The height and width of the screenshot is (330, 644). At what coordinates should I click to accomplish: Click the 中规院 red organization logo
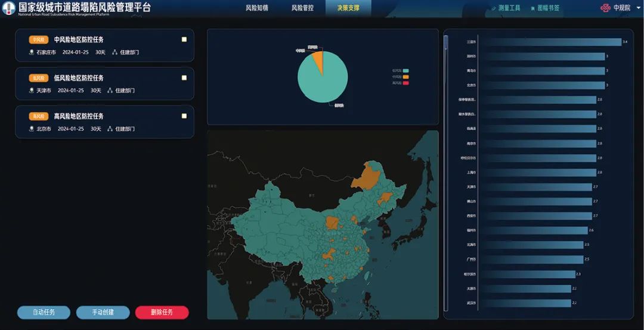point(605,8)
